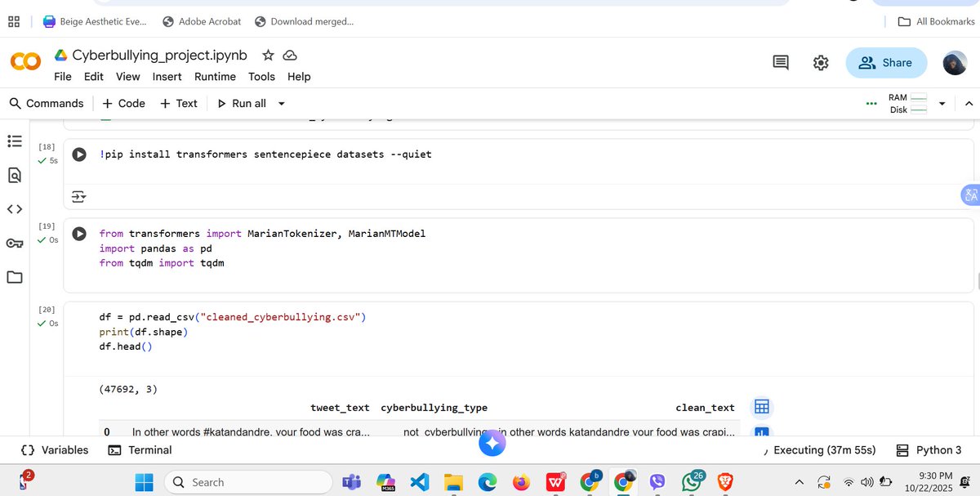The height and width of the screenshot is (496, 980).
Task: Open the Terminal panel
Action: point(140,450)
